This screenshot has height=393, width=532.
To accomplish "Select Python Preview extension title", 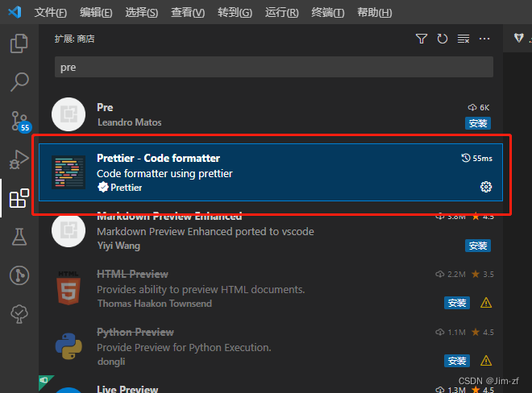I will (135, 332).
